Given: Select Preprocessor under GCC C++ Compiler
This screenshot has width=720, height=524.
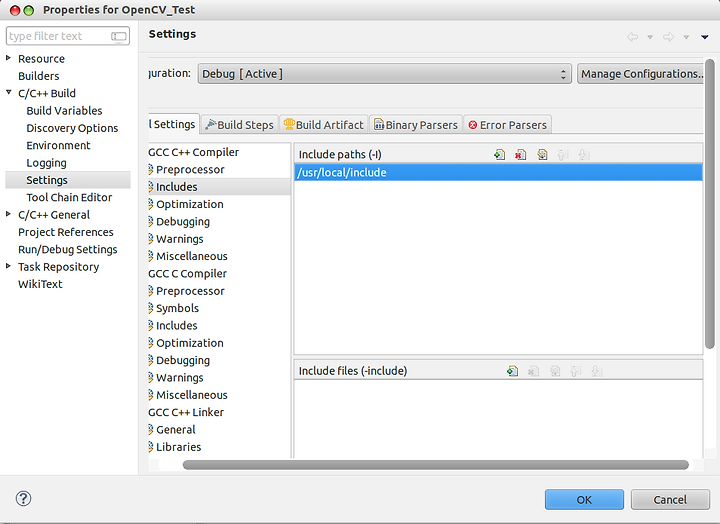Looking at the screenshot, I should (190, 169).
